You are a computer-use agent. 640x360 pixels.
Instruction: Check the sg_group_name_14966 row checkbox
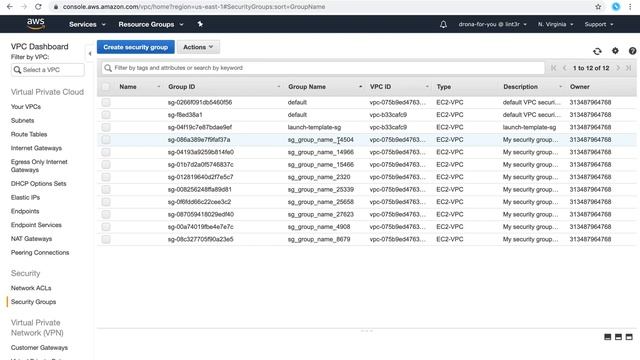pyautogui.click(x=106, y=152)
